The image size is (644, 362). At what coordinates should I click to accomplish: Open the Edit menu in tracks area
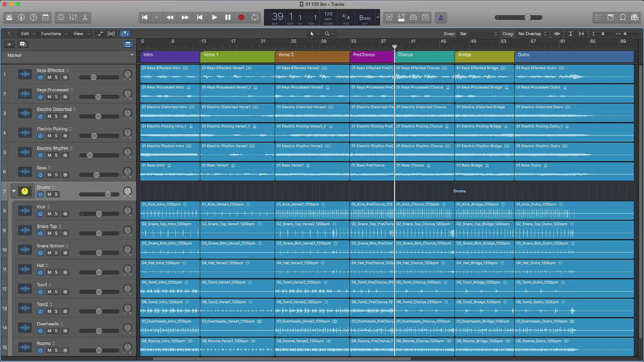27,34
